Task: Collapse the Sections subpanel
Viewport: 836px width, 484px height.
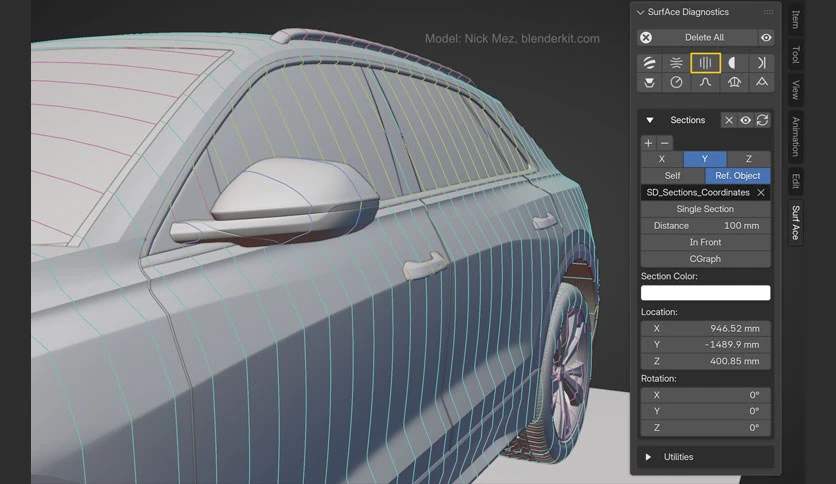Action: coord(649,120)
